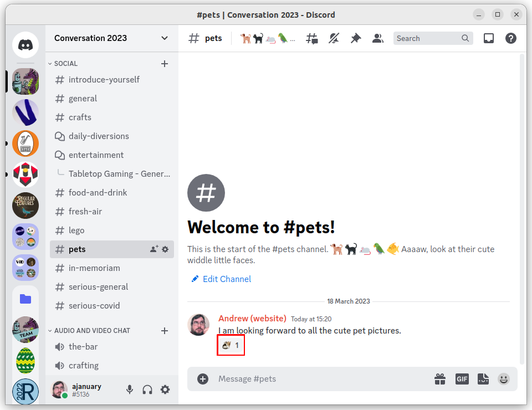Go to in-memoriam channel

click(x=112, y=268)
